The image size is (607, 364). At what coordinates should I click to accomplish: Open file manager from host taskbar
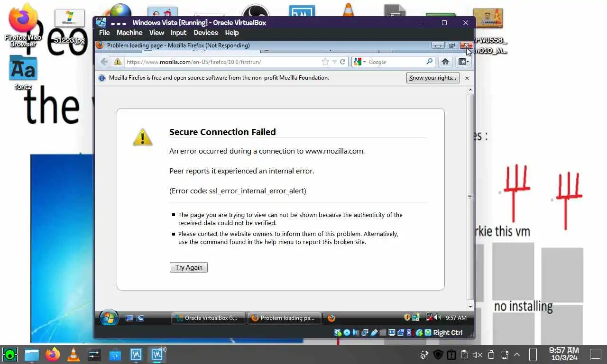[32, 354]
